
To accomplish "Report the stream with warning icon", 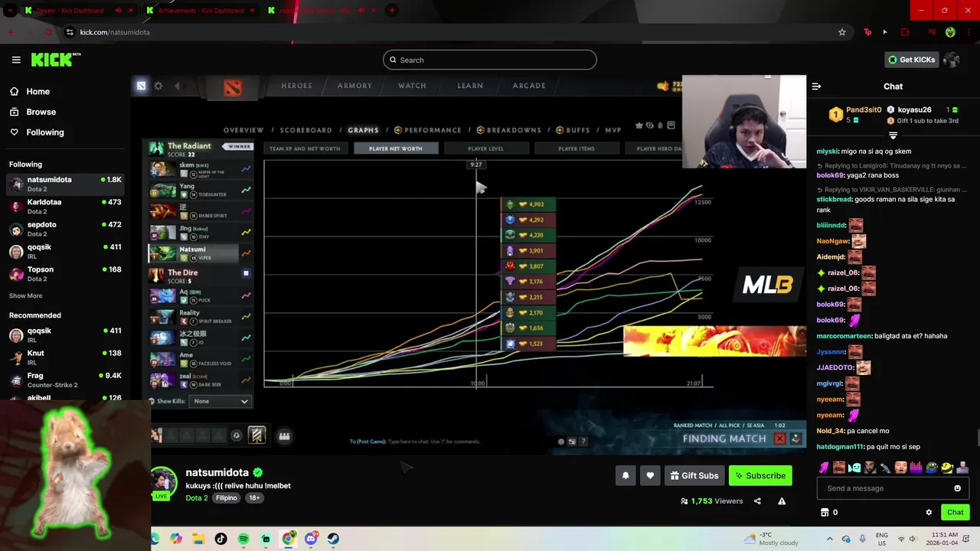I will (x=782, y=501).
